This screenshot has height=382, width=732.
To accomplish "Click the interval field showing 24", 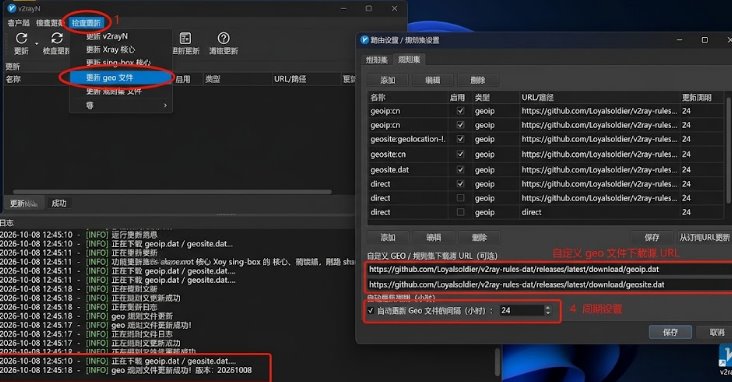I will [521, 311].
